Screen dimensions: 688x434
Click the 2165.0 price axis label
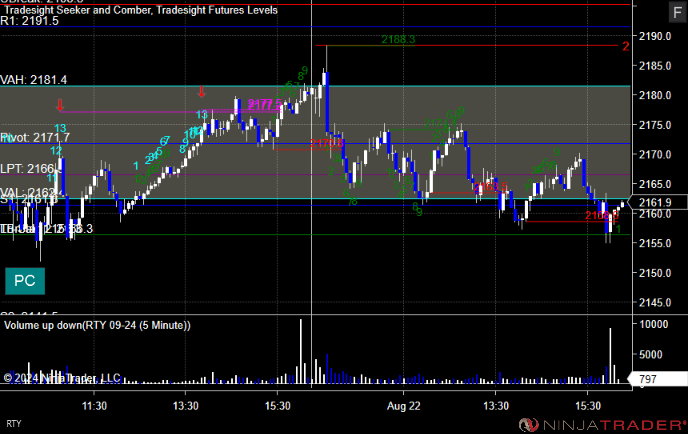pyautogui.click(x=655, y=184)
